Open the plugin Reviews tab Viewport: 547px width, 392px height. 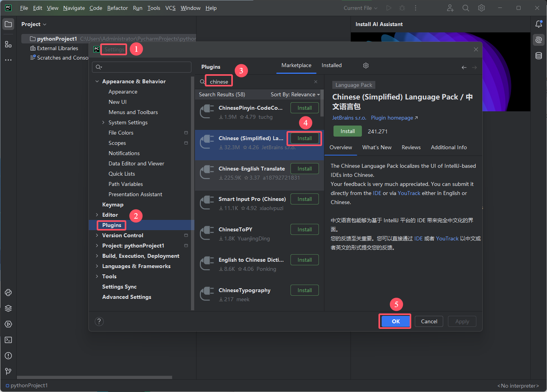[x=411, y=147]
